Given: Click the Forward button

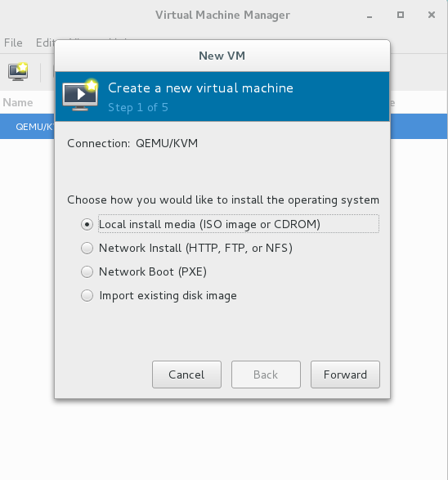Looking at the screenshot, I should 345,375.
